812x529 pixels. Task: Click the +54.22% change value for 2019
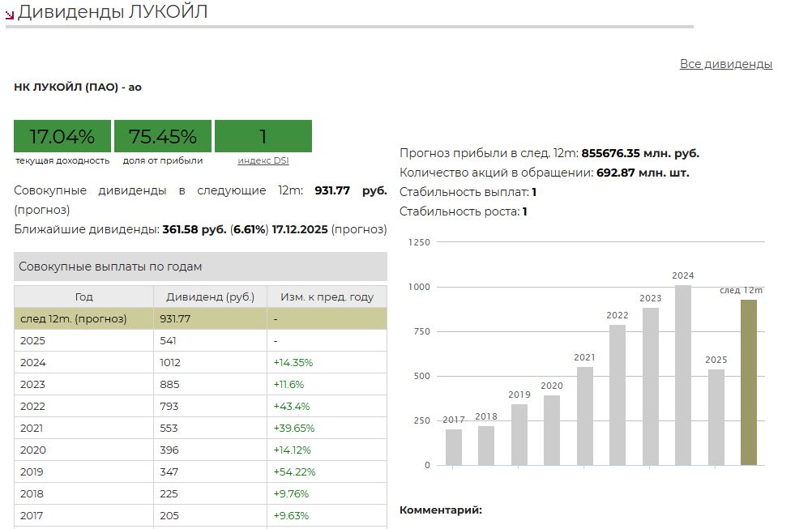[294, 472]
